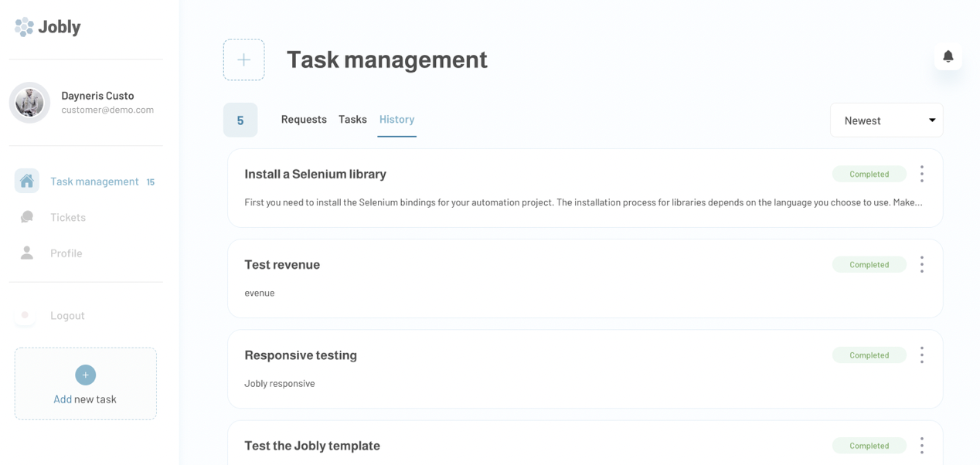Click Dayneris Custo profile avatar
Image resolution: width=980 pixels, height=465 pixels.
(x=29, y=103)
